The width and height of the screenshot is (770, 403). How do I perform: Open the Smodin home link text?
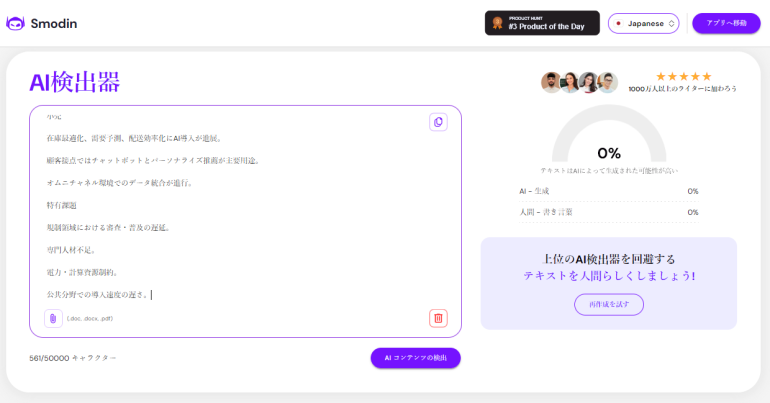click(x=54, y=24)
